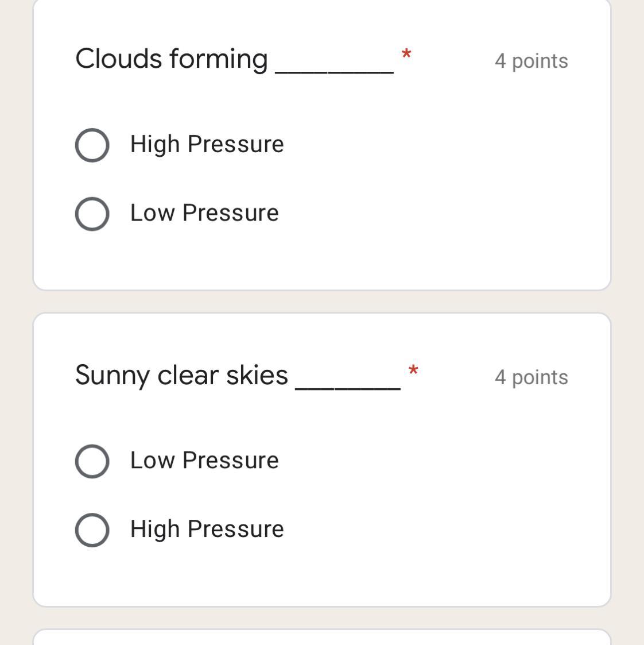Click the 4 points label on Clouds forming
644x645 pixels.
tap(531, 61)
